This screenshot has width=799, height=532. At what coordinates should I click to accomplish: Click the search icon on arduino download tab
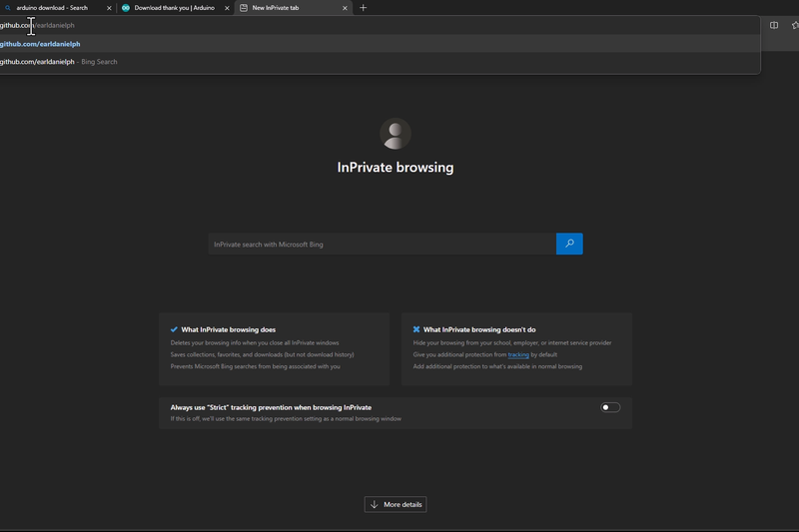[x=8, y=8]
